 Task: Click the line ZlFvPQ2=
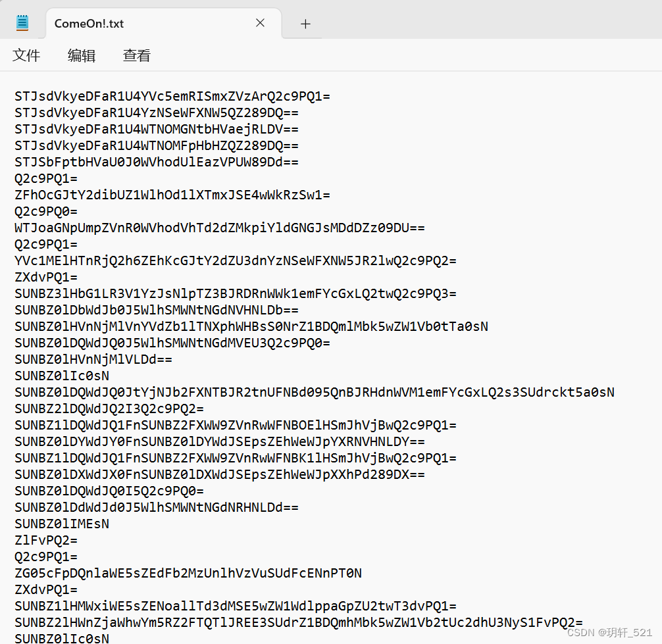click(46, 541)
